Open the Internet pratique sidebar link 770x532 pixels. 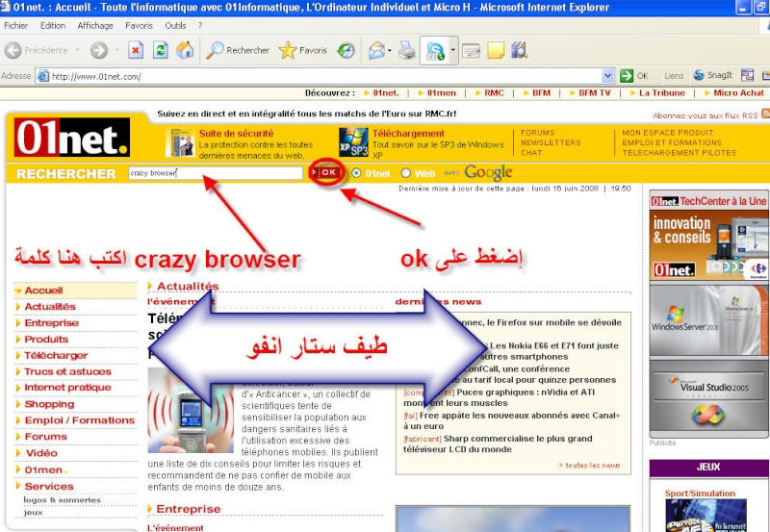(x=67, y=388)
